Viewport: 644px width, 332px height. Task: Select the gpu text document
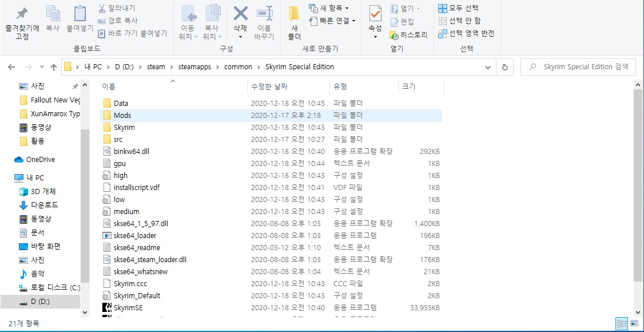click(271, 164)
